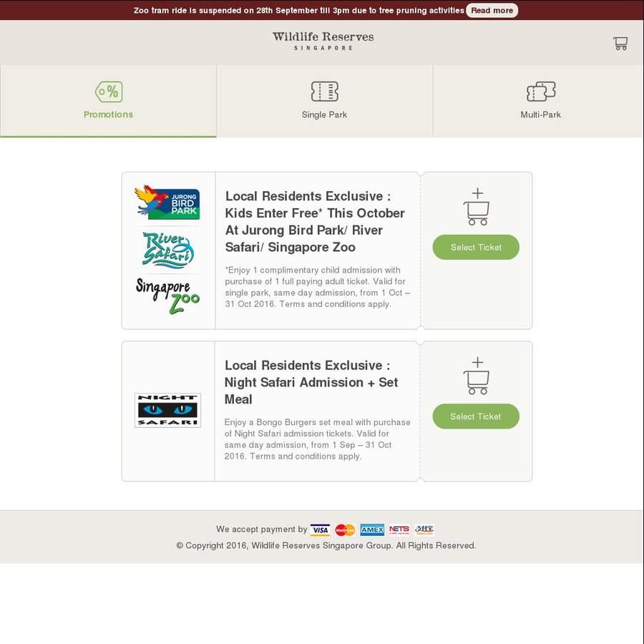
Task: Select the Promotions tab label
Action: 109,114
